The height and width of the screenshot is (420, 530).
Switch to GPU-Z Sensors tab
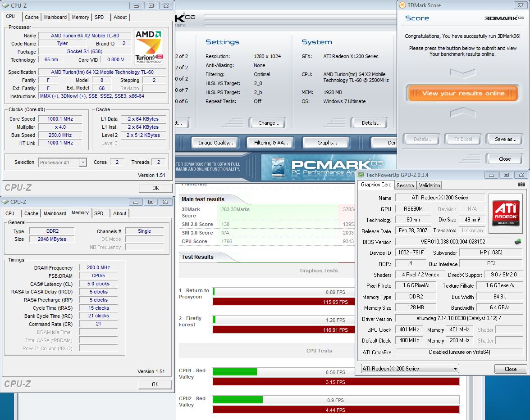[405, 185]
